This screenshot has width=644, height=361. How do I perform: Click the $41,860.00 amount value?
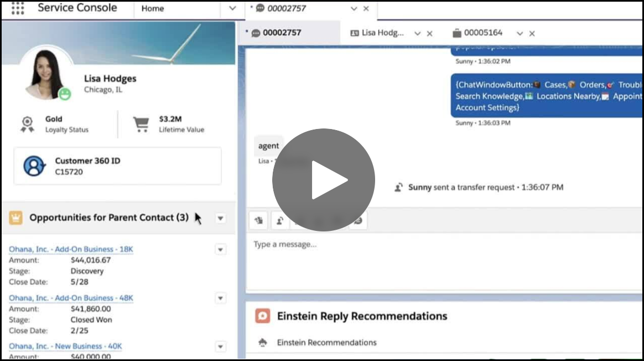pos(91,308)
